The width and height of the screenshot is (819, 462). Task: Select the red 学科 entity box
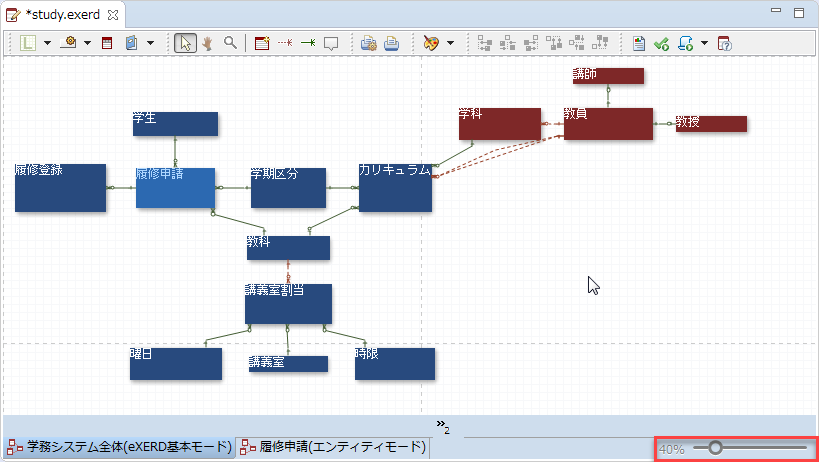point(500,124)
